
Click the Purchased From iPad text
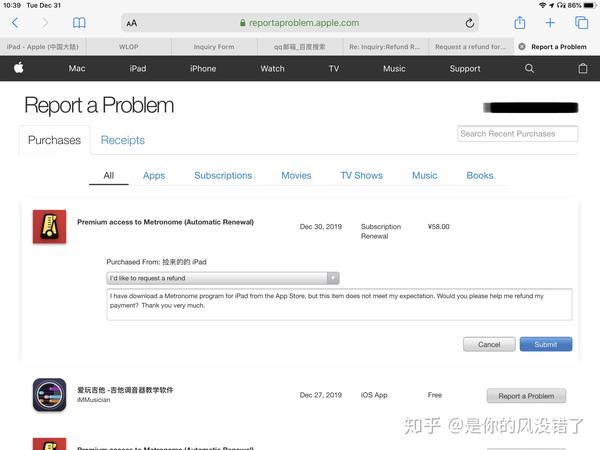[x=157, y=262]
